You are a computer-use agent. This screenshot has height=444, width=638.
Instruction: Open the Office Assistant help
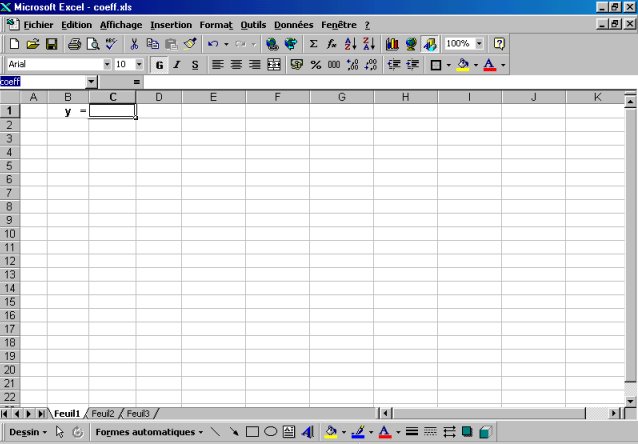499,44
